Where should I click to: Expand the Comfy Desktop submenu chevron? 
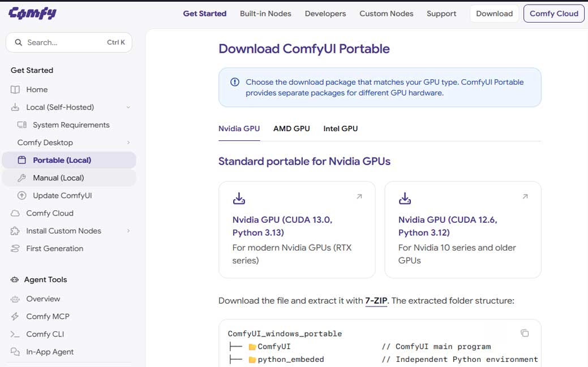[x=128, y=143]
